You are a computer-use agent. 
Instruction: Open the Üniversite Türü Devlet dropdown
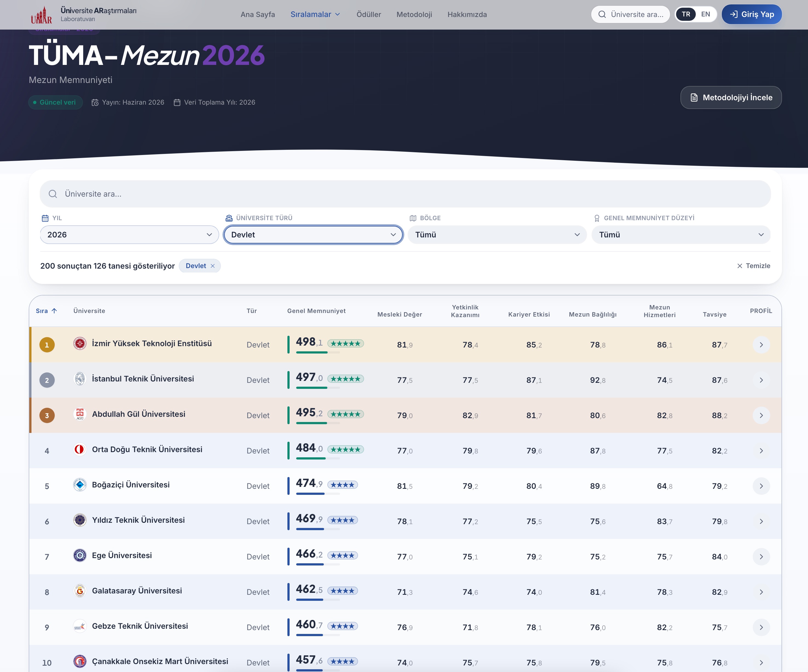pos(313,235)
